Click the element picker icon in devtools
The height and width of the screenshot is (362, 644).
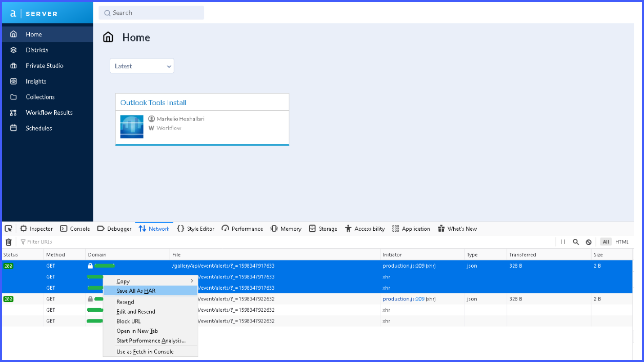[9, 229]
